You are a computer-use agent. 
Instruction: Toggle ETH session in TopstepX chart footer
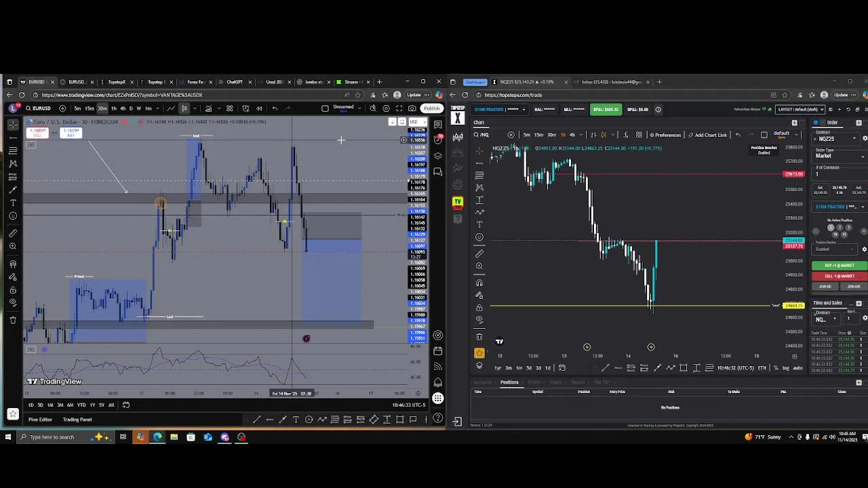[762, 367]
